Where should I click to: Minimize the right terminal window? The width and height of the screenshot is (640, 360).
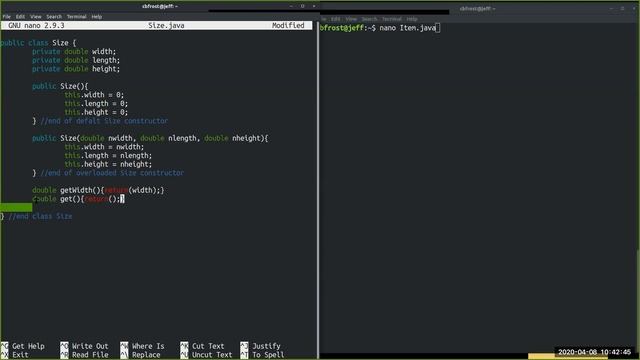click(x=611, y=8)
